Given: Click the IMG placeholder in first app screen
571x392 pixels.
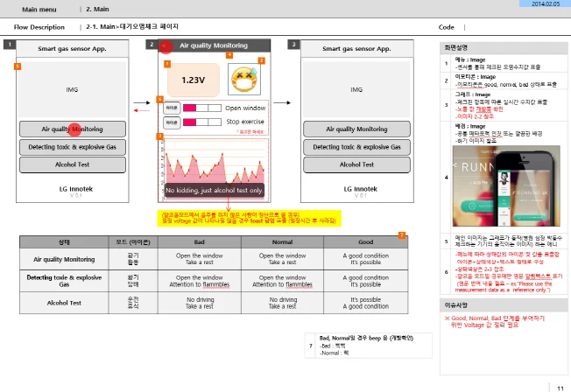Looking at the screenshot, I should [73, 90].
